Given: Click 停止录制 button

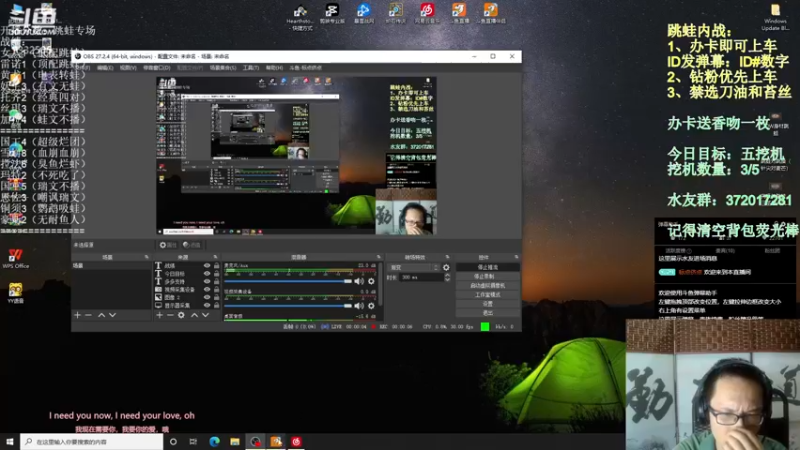Looking at the screenshot, I should [487, 277].
